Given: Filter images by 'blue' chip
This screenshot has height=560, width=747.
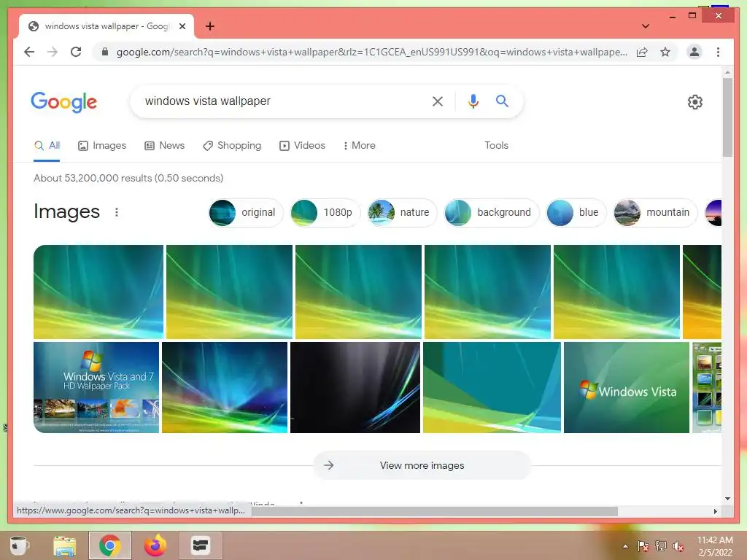Looking at the screenshot, I should [576, 212].
